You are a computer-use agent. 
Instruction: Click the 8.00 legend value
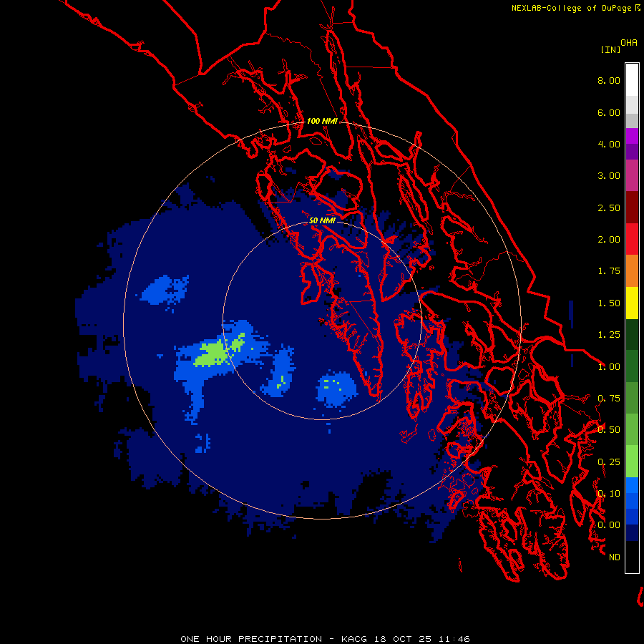(609, 80)
